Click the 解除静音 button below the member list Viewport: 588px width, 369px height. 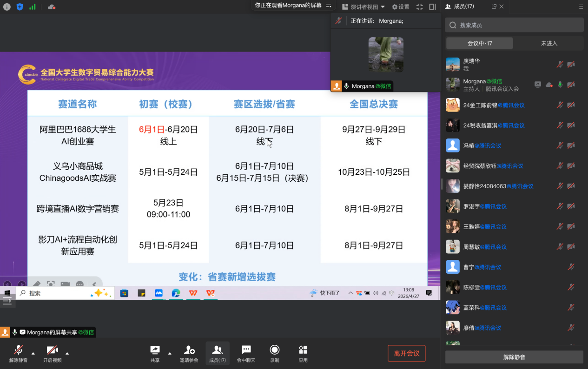[x=514, y=357]
